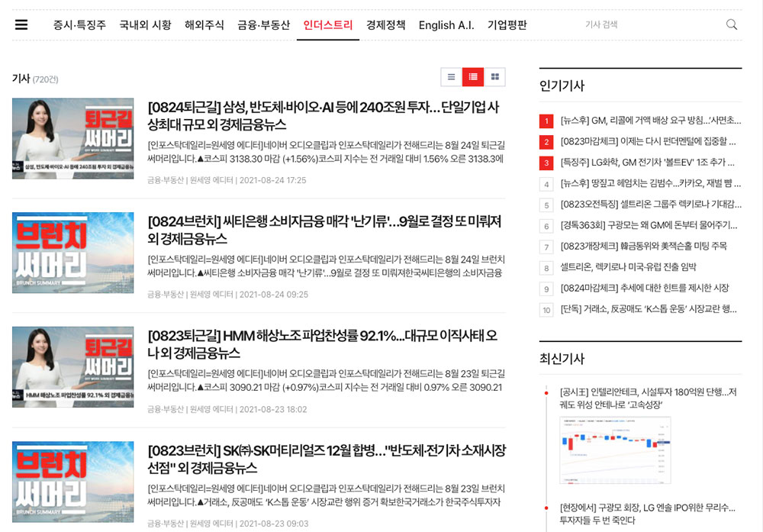Switch to simple list view icon

coord(451,77)
